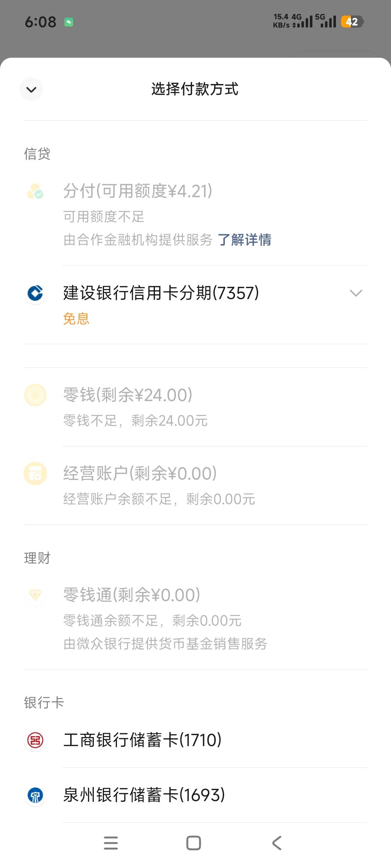The width and height of the screenshot is (391, 868).
Task: Tap the 经营账户(剩余¥0.00) option
Action: click(140, 473)
